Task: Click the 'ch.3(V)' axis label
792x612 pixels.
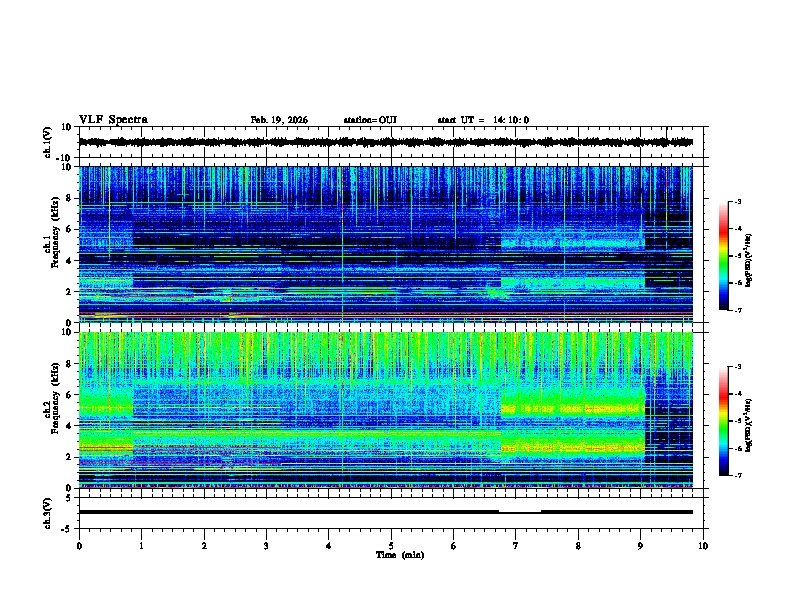Action: [x=48, y=513]
